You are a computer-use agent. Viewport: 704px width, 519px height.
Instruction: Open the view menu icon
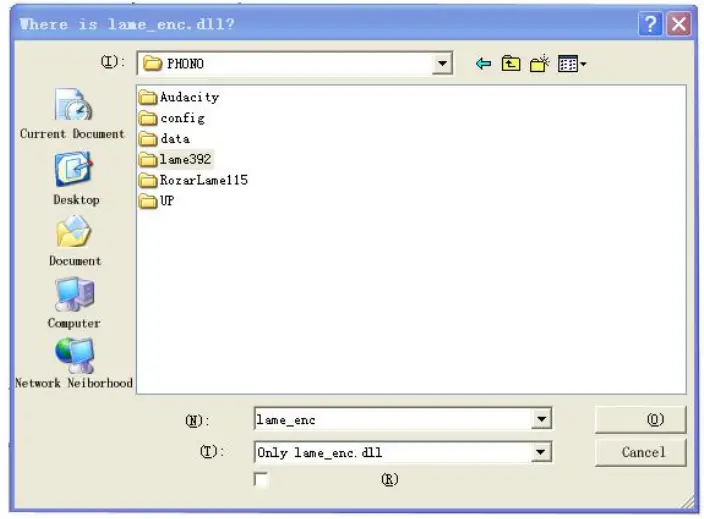572,64
